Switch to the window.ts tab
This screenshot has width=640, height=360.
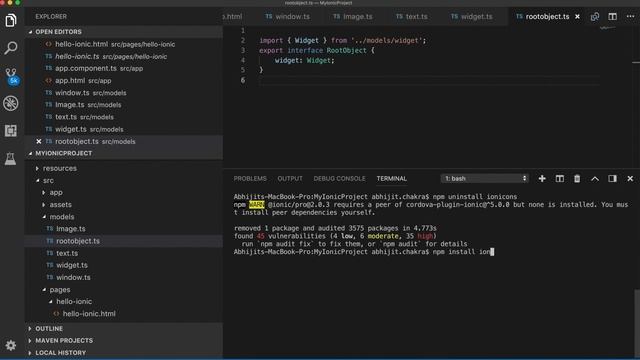coord(288,17)
